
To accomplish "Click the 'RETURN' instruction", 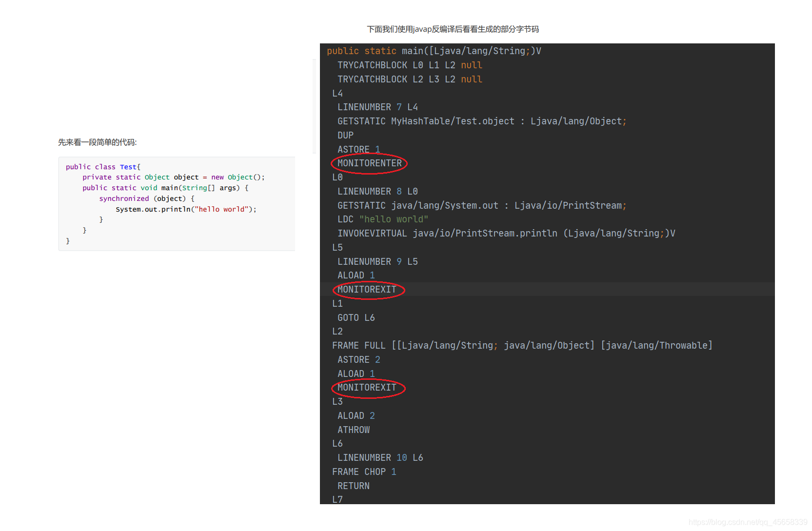I will pyautogui.click(x=354, y=486).
